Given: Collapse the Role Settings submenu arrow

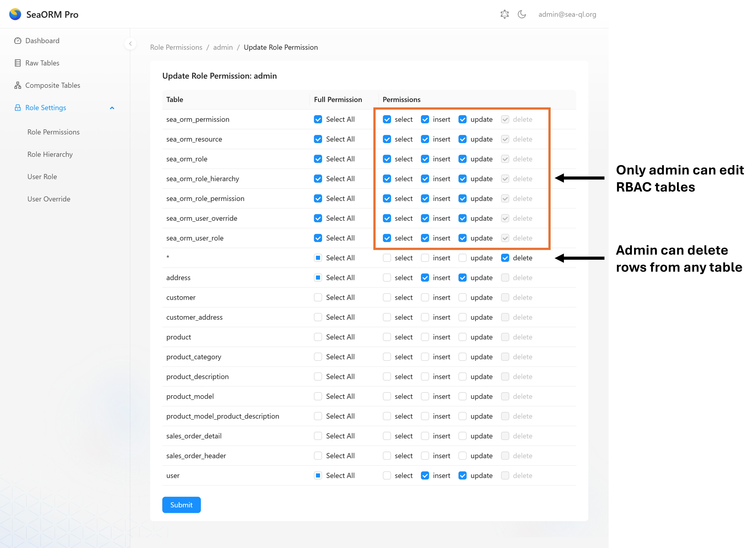Looking at the screenshot, I should [112, 108].
